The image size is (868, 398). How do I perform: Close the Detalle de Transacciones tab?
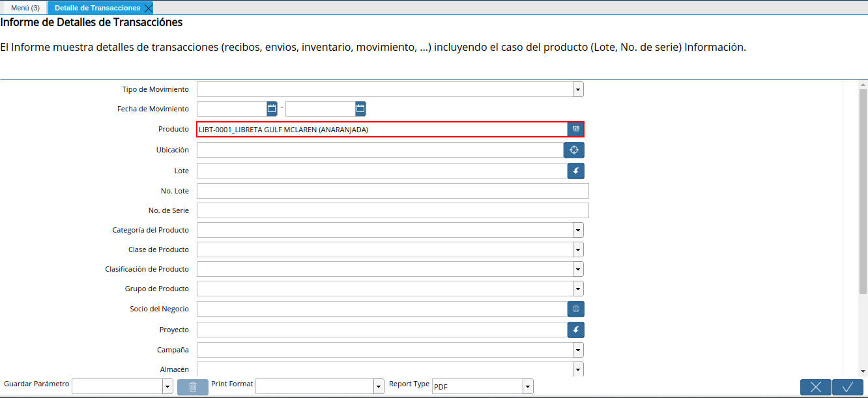tap(149, 8)
